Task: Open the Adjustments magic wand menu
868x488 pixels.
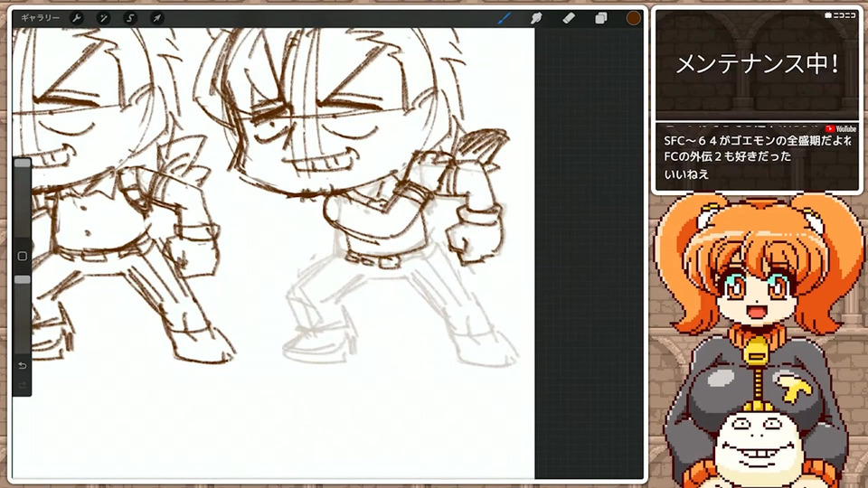Action: click(103, 18)
